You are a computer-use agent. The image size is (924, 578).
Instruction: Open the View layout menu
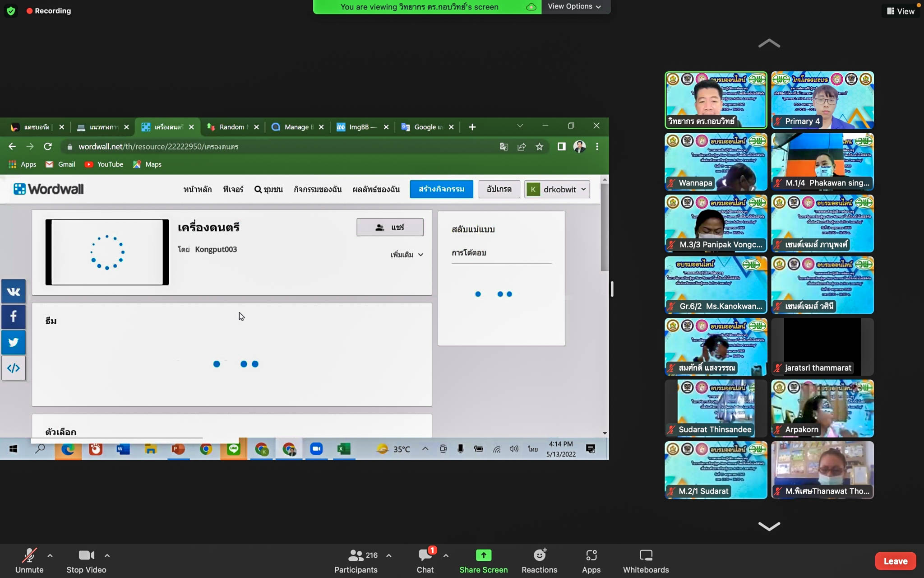click(901, 11)
